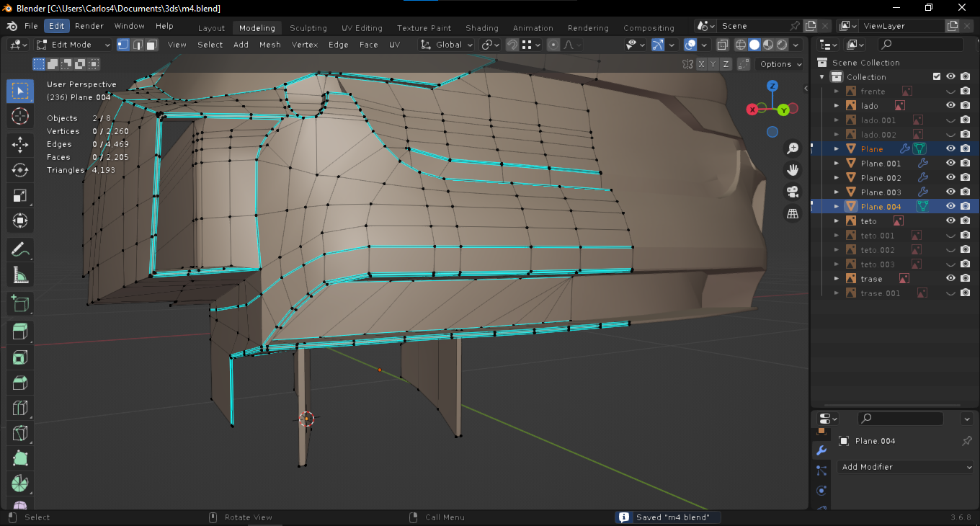
Task: Select the Move tool in toolbar
Action: [x=20, y=143]
